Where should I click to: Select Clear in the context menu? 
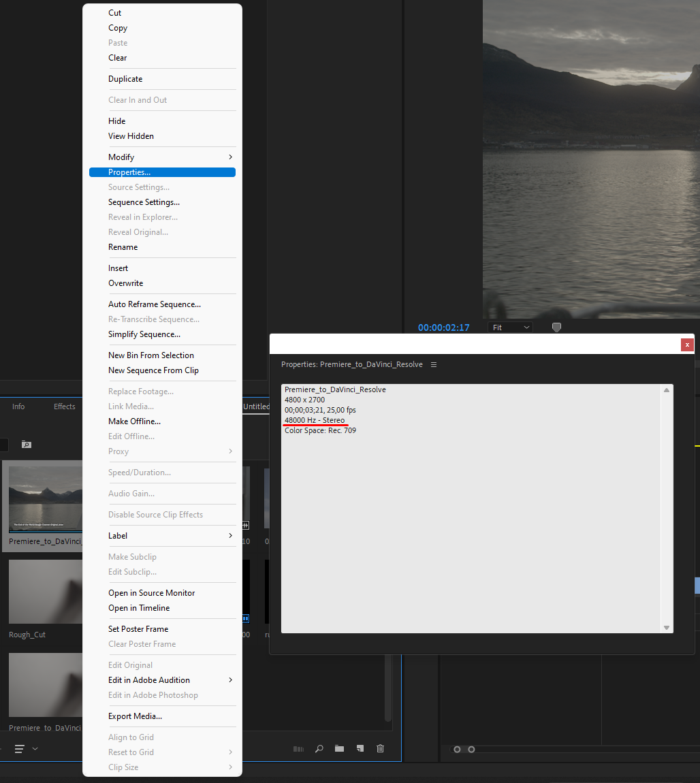tap(162, 58)
